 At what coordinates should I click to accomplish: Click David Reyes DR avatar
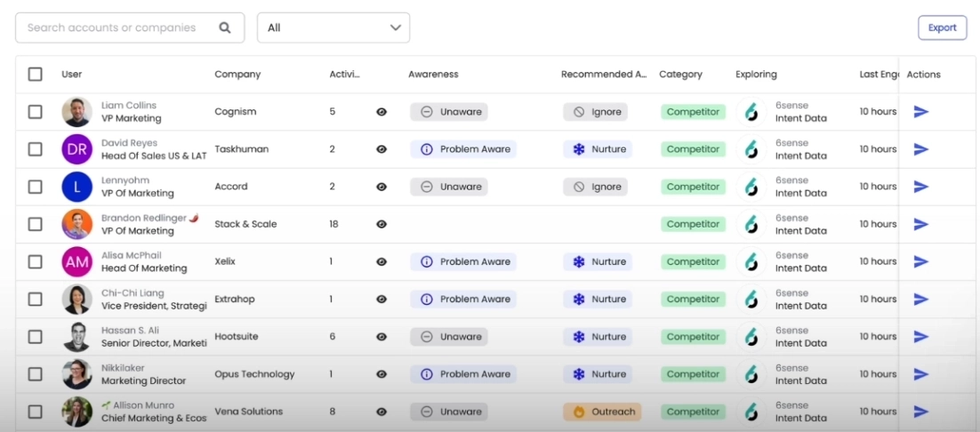[76, 149]
